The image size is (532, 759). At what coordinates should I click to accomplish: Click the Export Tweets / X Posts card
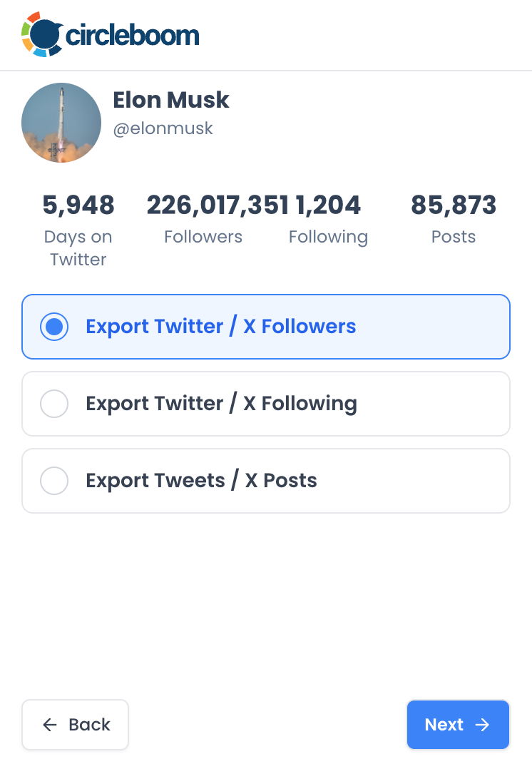click(x=266, y=481)
